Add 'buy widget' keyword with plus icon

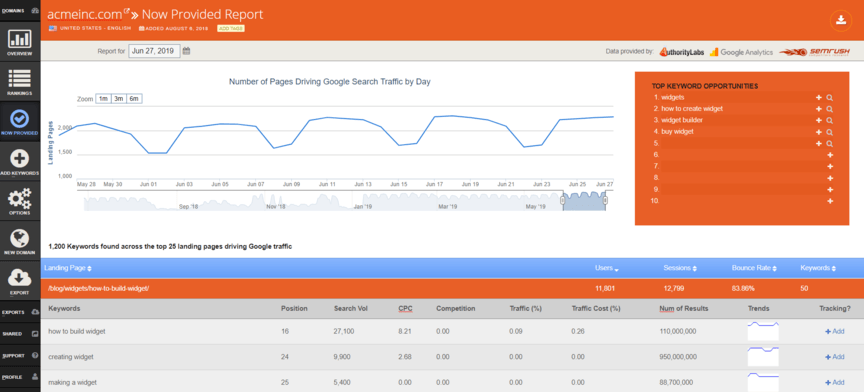819,132
